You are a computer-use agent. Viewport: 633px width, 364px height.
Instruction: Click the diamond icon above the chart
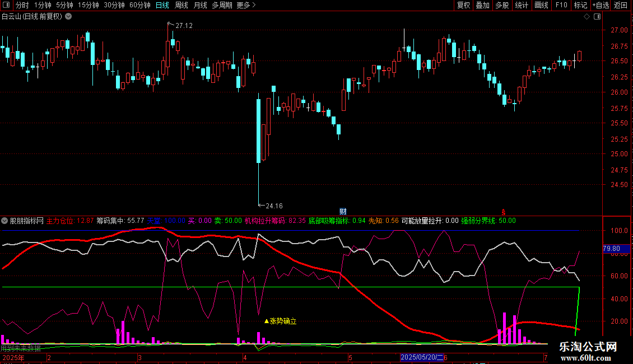pyautogui.click(x=587, y=17)
